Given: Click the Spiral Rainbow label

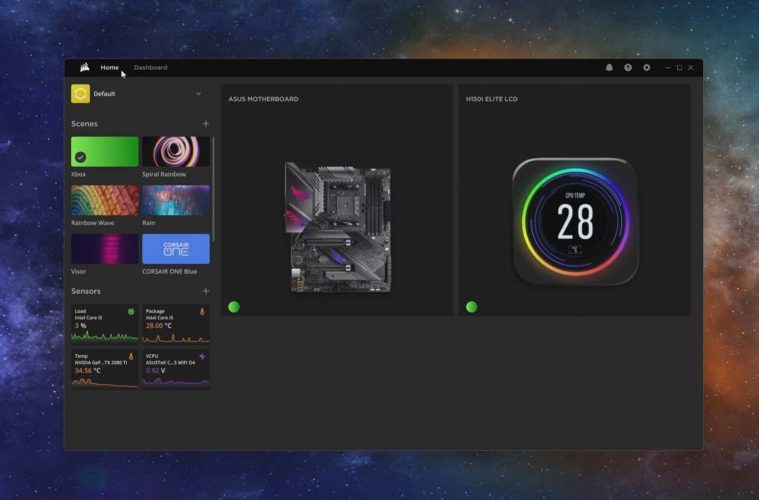Looking at the screenshot, I should click(x=164, y=174).
